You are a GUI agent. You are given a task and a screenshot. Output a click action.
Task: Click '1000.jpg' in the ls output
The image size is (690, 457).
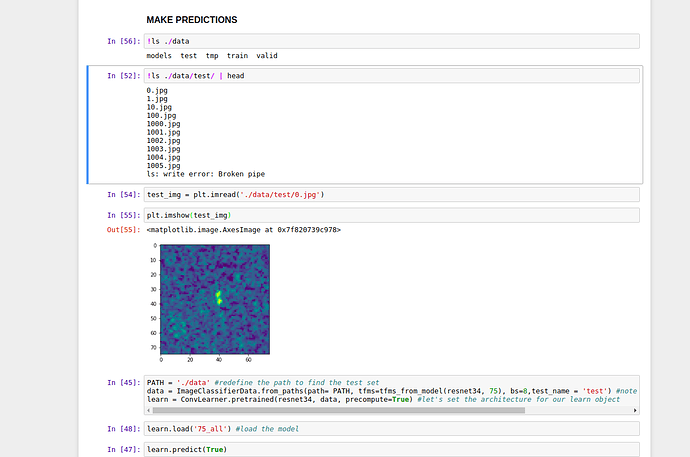coord(163,124)
